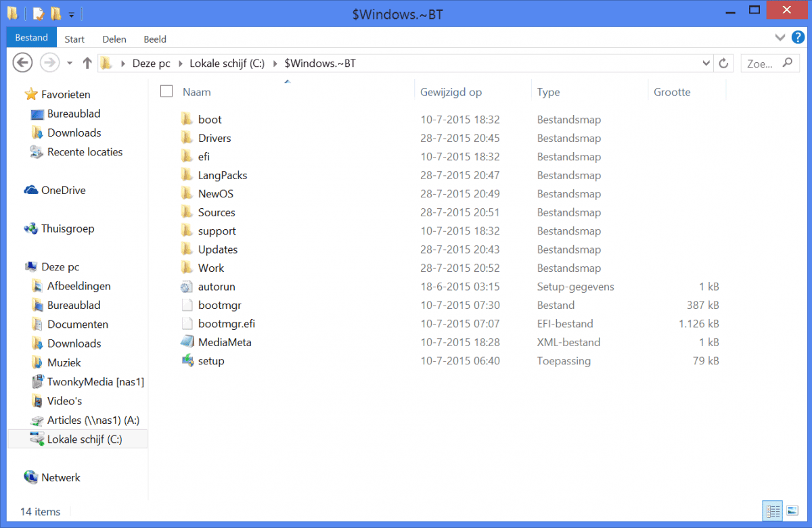Click the MediaMeta XML file icon
Screen dimensions: 812x528
(187, 342)
